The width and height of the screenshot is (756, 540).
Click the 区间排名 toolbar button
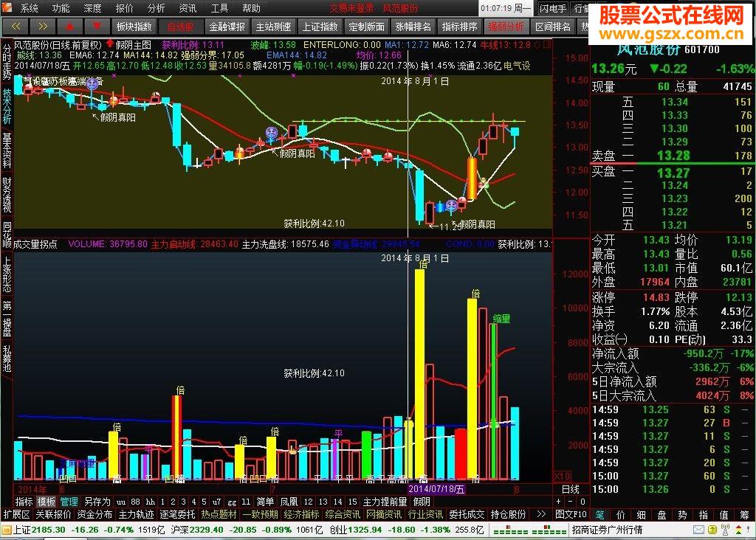pyautogui.click(x=552, y=27)
